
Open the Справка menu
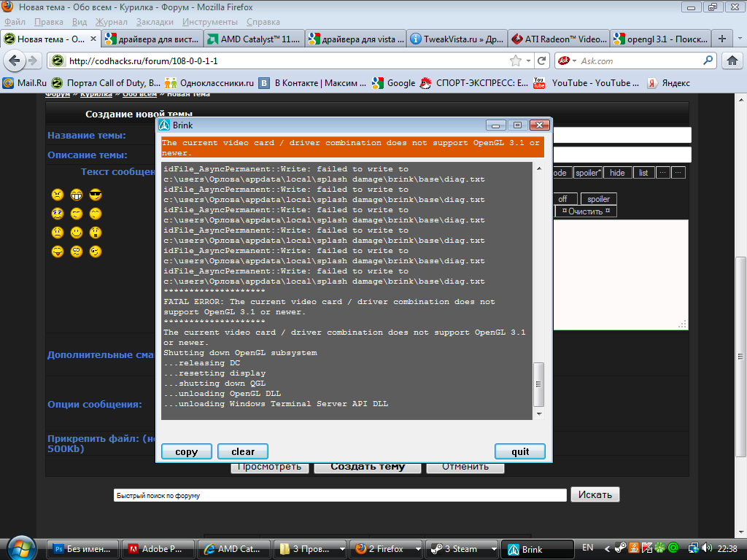[263, 22]
